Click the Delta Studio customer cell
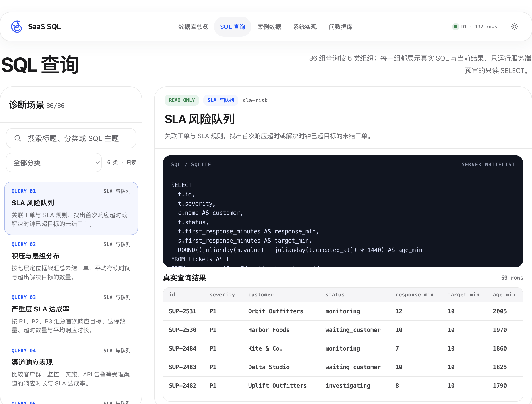Viewport: 532px width, 404px height. (x=269, y=367)
